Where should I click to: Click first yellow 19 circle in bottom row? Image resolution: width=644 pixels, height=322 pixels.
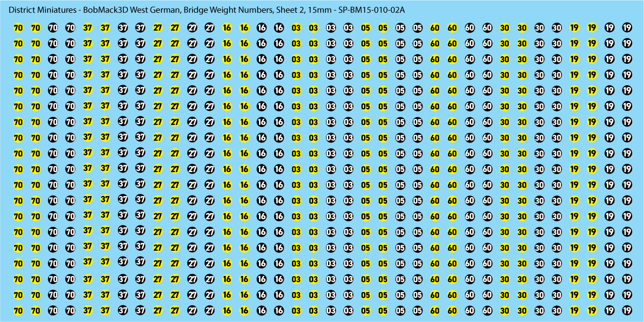coord(574,310)
